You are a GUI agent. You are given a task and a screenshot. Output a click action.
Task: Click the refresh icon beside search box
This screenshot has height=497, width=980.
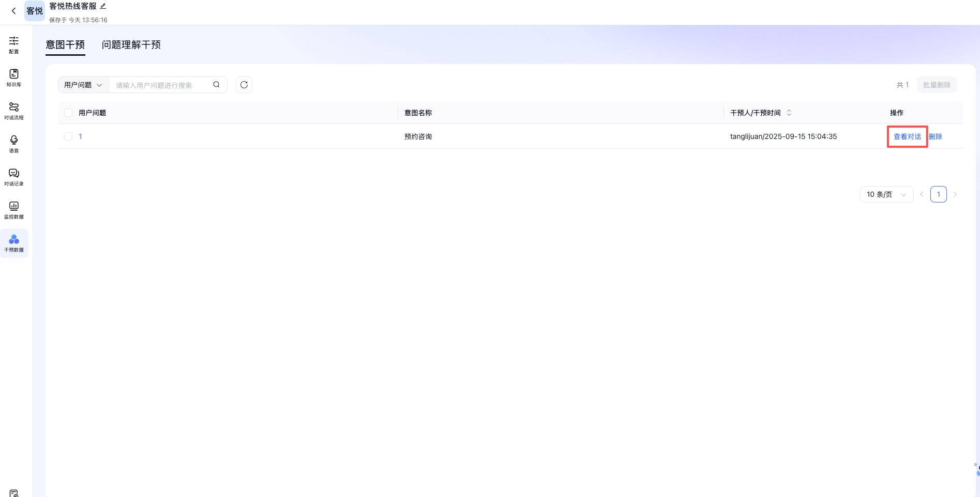pyautogui.click(x=244, y=85)
